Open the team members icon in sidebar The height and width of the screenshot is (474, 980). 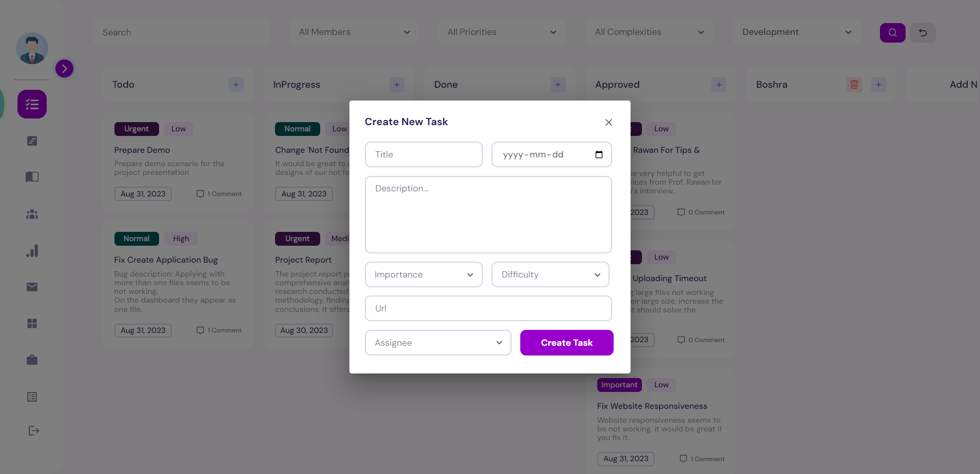click(x=32, y=214)
